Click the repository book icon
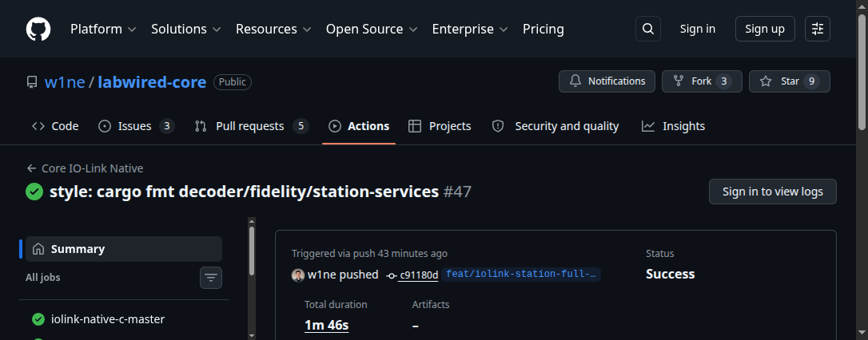Image resolution: width=868 pixels, height=340 pixels. [32, 82]
